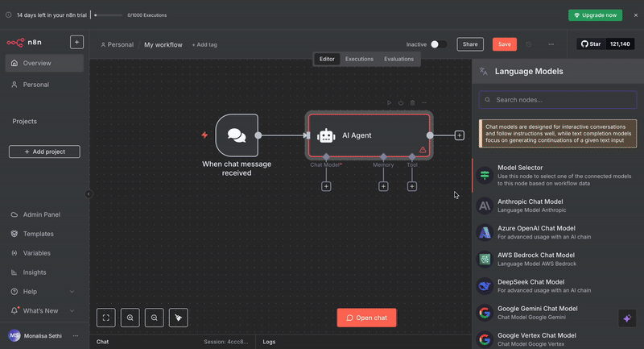Click the lightning trigger icon
The image size is (644, 349).
pos(204,135)
